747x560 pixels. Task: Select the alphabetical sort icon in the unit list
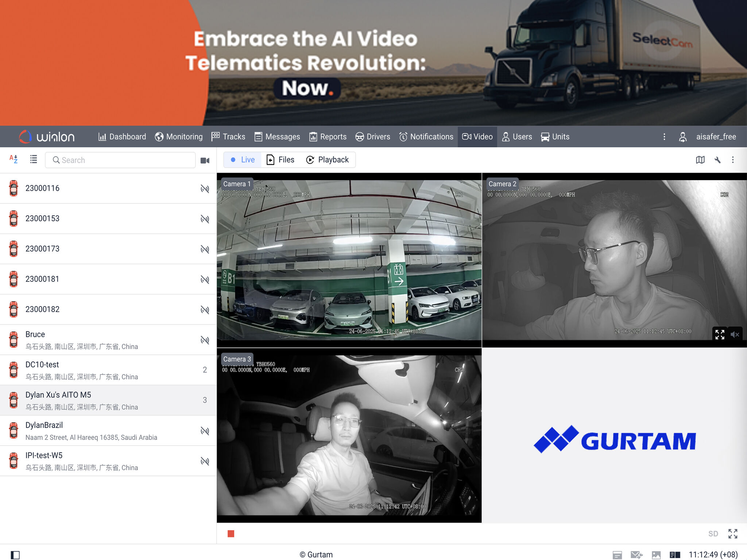[13, 159]
